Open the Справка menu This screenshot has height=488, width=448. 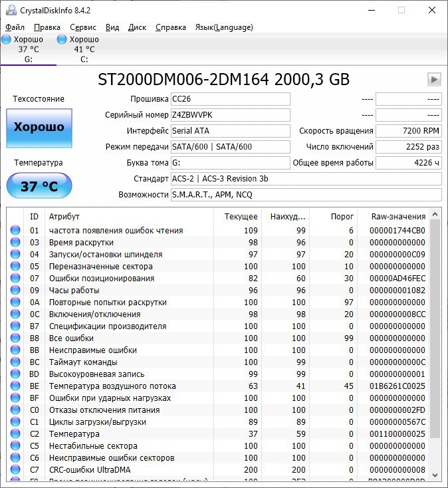pyautogui.click(x=171, y=27)
